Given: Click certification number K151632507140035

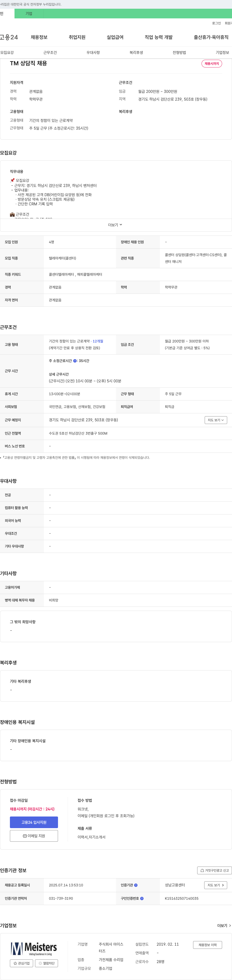Looking at the screenshot, I should coord(181,898).
